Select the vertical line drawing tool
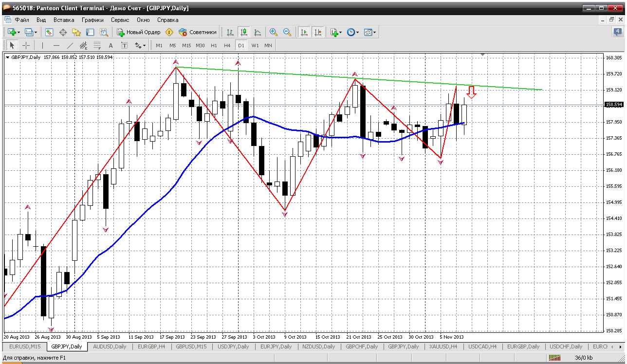Image resolution: width=627 pixels, height=364 pixels. coord(43,45)
